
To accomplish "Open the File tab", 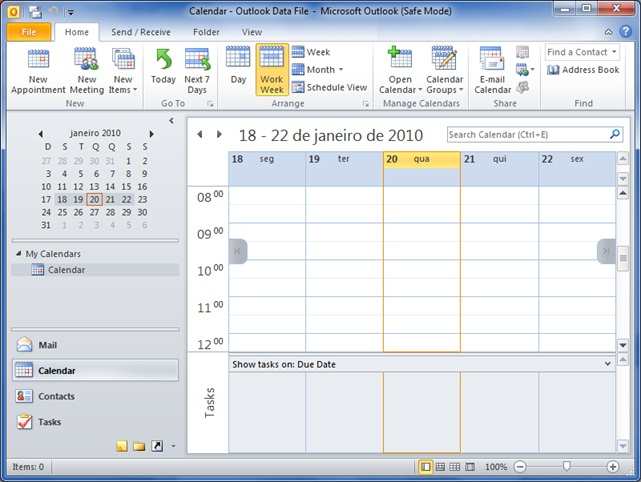I will pos(29,32).
